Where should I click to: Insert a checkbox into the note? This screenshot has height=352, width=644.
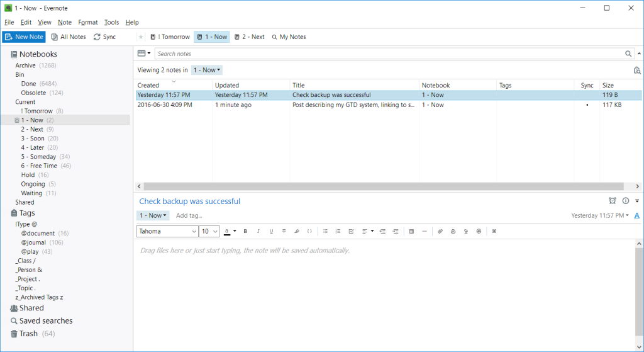352,231
